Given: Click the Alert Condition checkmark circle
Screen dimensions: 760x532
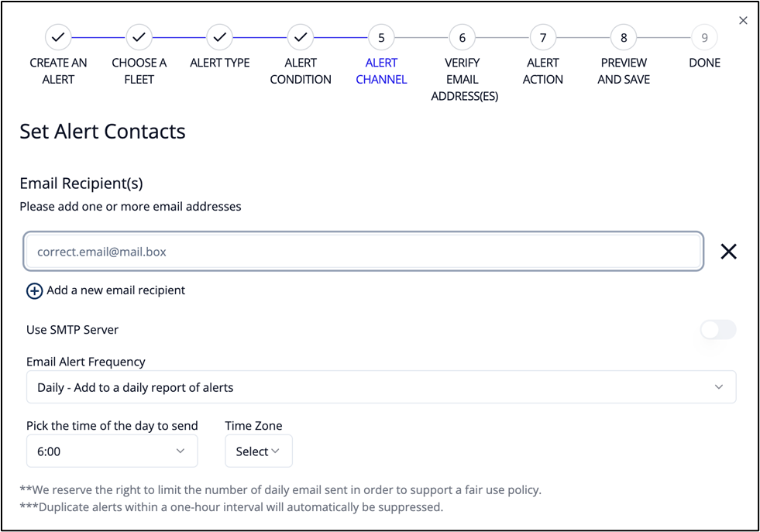Looking at the screenshot, I should pyautogui.click(x=301, y=36).
